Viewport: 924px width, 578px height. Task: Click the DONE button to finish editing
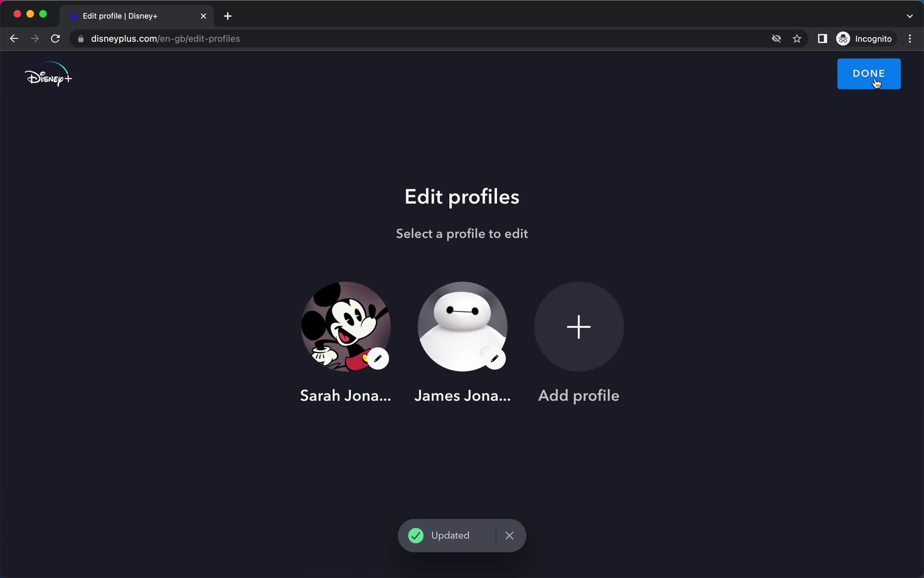(869, 73)
